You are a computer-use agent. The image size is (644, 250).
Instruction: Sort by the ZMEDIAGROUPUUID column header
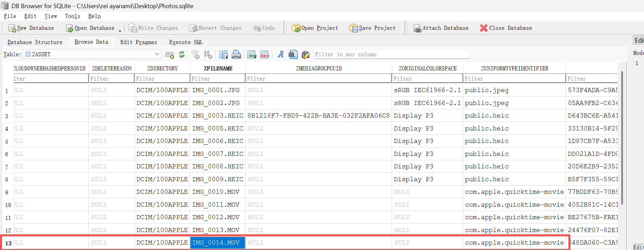(x=318, y=68)
